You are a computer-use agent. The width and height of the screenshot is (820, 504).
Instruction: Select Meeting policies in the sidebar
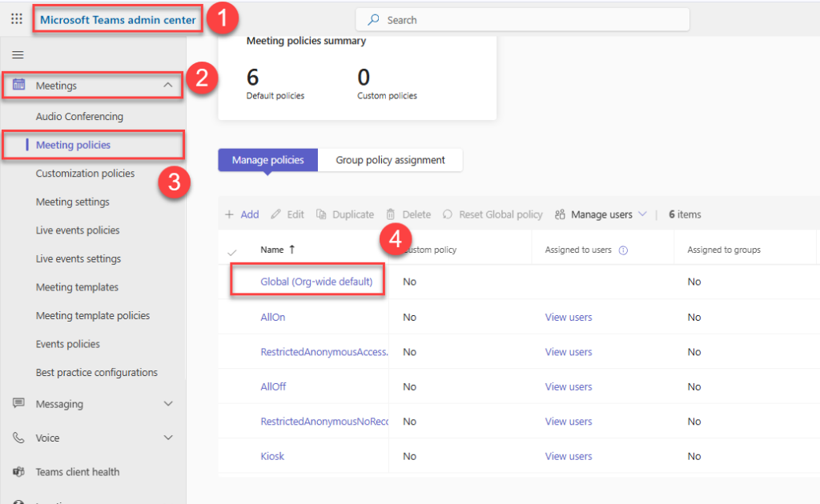(73, 145)
